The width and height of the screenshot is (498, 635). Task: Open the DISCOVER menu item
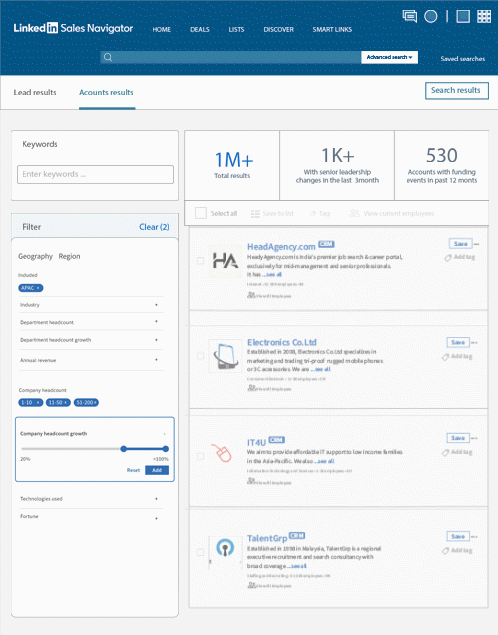(x=279, y=30)
